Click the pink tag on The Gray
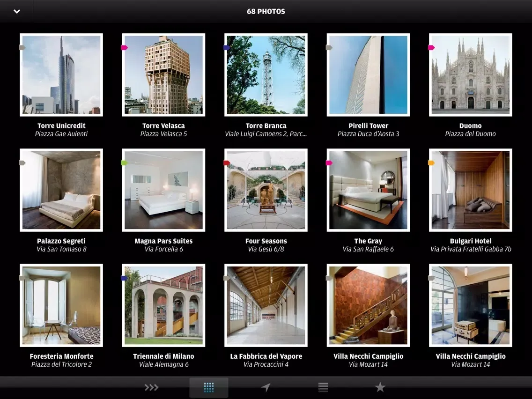 click(329, 163)
